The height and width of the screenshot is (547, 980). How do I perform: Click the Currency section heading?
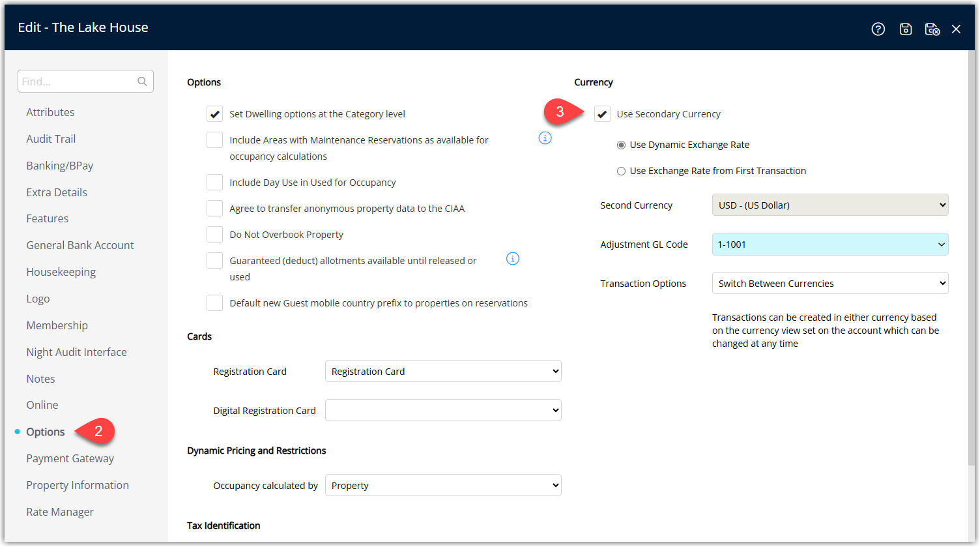(594, 82)
